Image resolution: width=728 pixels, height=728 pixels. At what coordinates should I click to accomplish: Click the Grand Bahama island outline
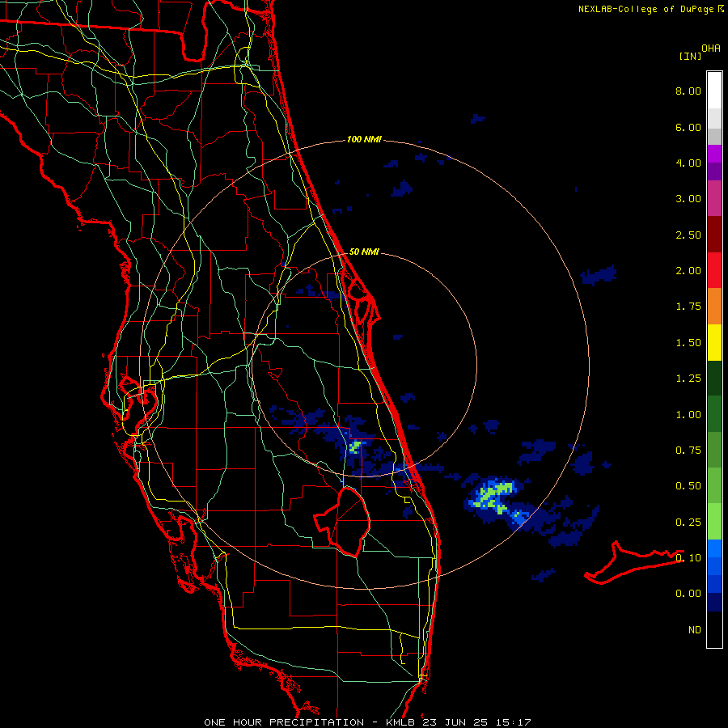click(x=633, y=563)
